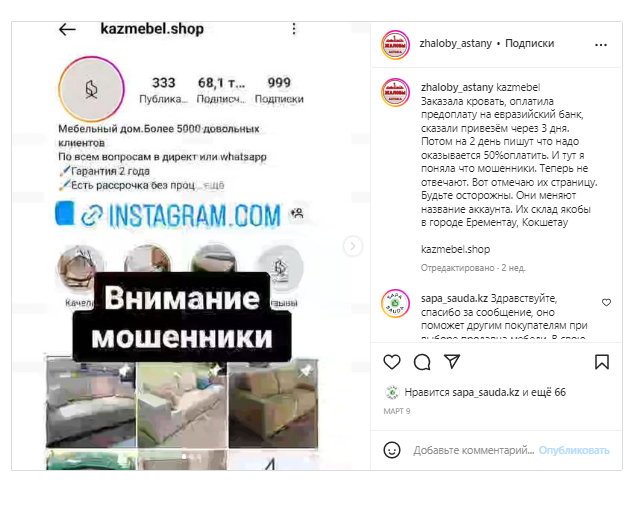Open zhaloby_astany avatar in the post header
This screenshot has height=506, width=641.
coord(395,45)
